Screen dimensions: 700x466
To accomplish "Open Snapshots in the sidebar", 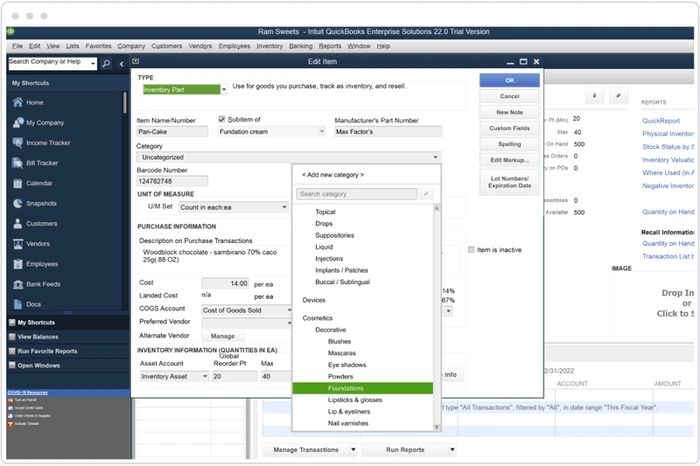I will [x=42, y=204].
